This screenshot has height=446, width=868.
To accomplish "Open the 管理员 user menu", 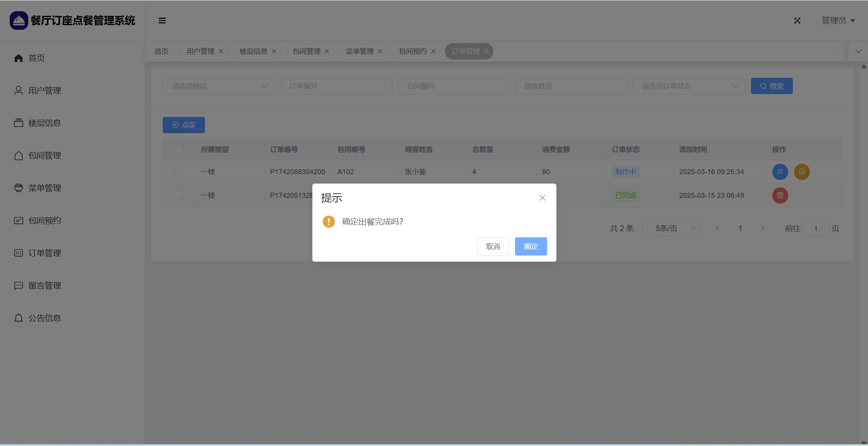I will coord(838,21).
